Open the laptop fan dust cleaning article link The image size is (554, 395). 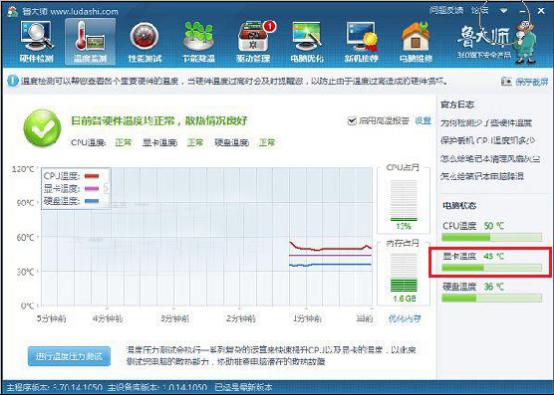490,159
